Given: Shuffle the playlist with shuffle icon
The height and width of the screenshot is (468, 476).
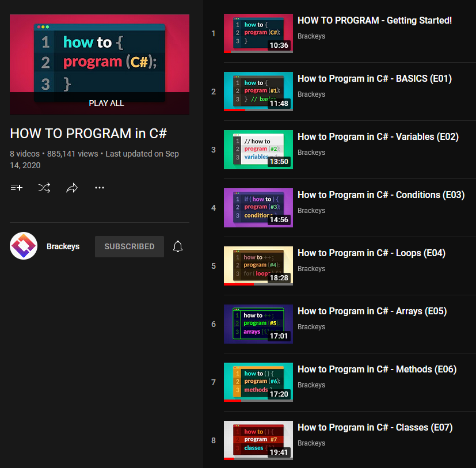Looking at the screenshot, I should coord(44,188).
